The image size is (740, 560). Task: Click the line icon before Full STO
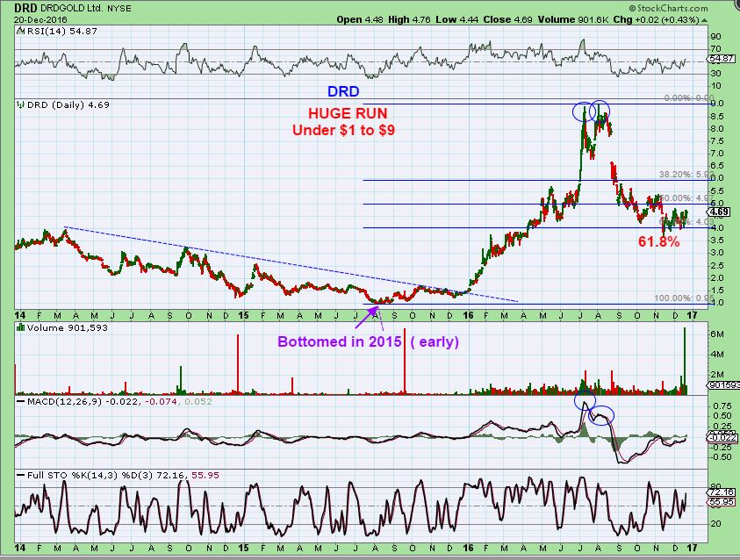(21, 476)
